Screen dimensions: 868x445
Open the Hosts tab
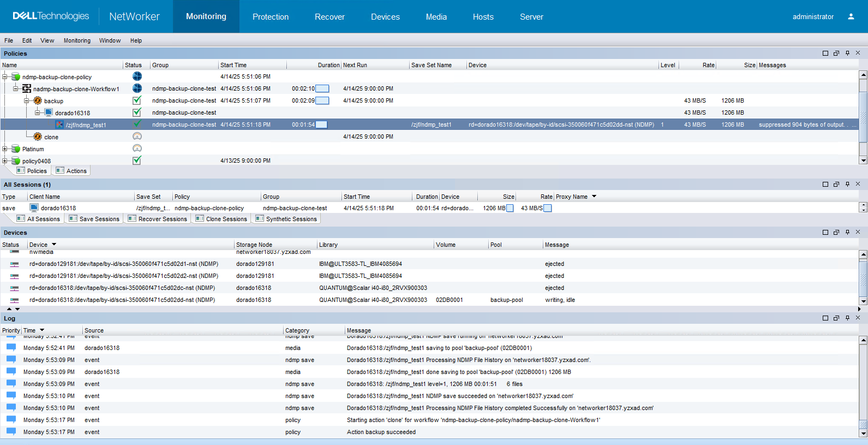[483, 16]
